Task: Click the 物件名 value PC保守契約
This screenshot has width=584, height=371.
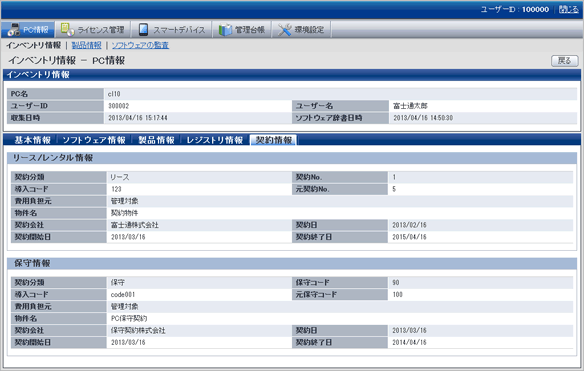Action: (129, 318)
